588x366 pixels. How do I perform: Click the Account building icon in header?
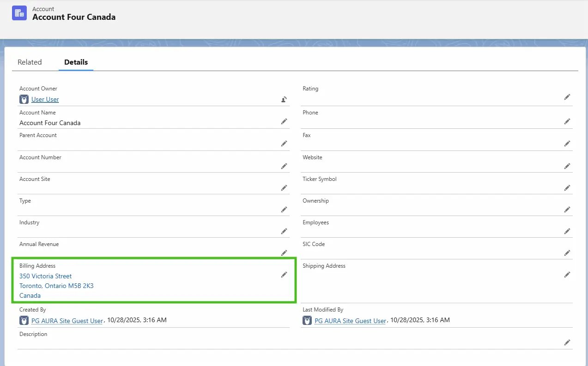pyautogui.click(x=19, y=13)
